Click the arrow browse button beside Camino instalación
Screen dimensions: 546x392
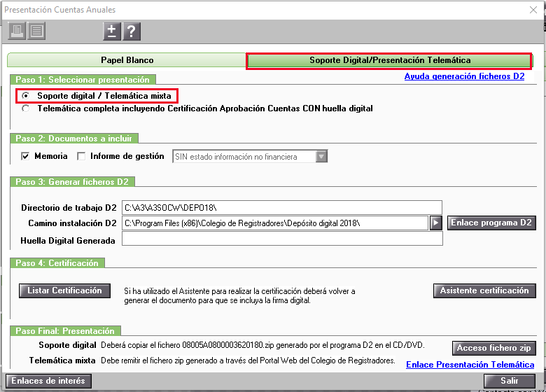coord(436,223)
